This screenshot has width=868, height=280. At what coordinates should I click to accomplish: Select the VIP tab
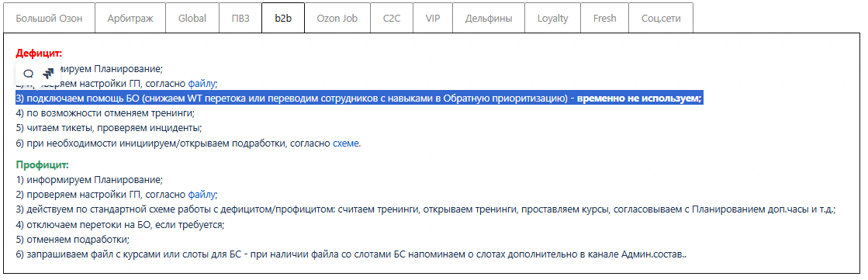click(x=433, y=19)
